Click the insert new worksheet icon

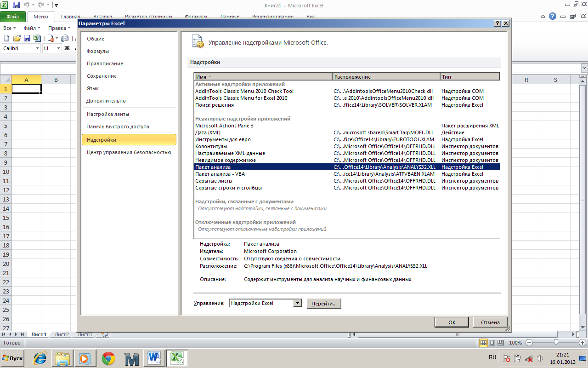[x=104, y=334]
